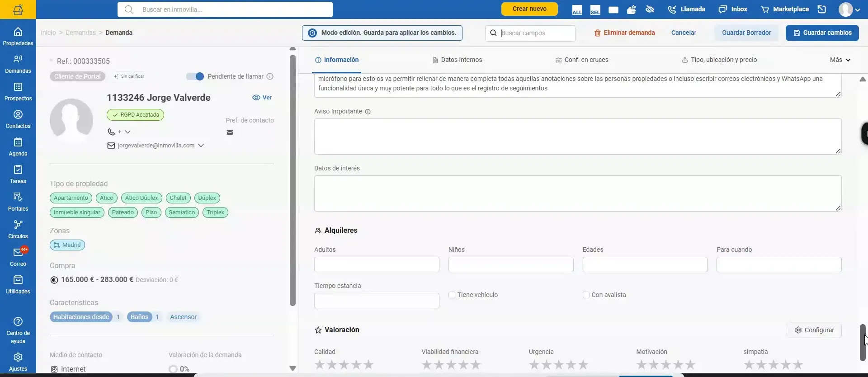Expand the Más tab menu

[x=840, y=60]
